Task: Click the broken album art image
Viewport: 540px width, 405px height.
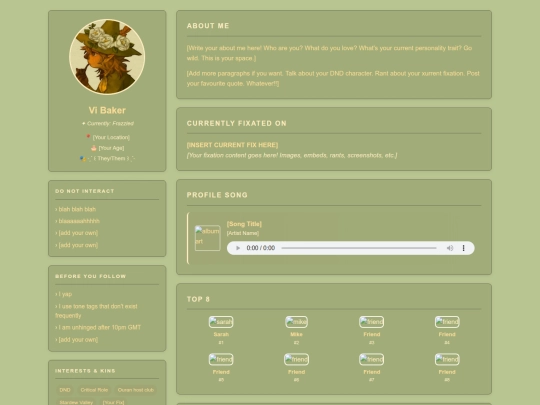Action: pos(208,238)
